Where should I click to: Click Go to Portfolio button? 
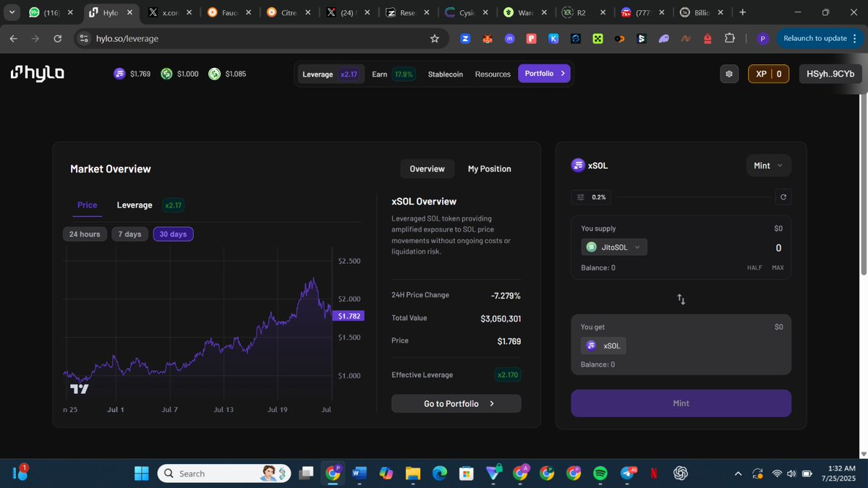click(x=456, y=403)
